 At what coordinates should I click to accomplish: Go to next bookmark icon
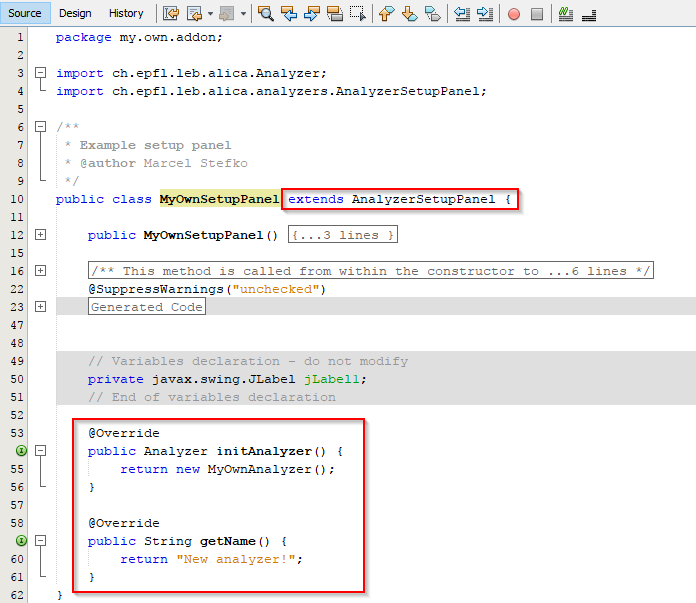[x=409, y=14]
